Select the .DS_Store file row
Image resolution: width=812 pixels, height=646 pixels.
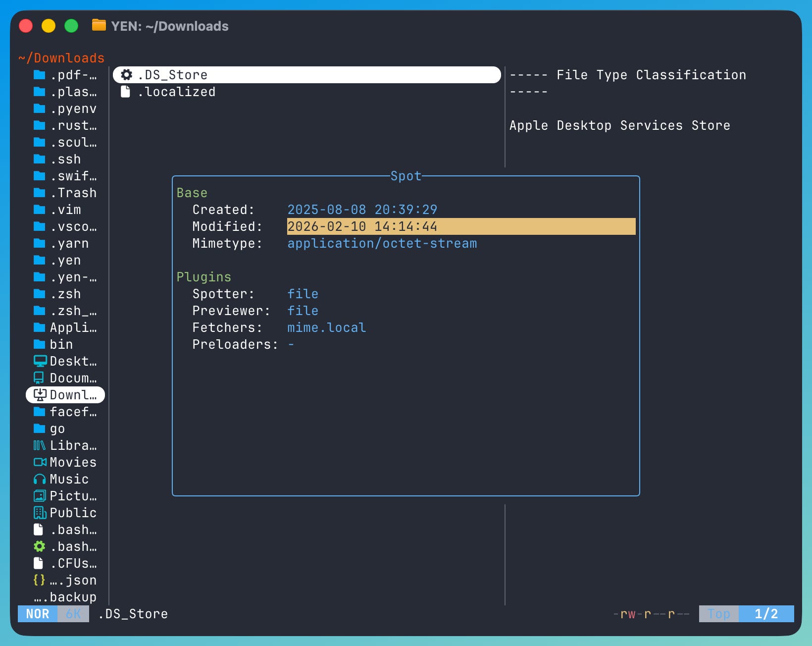coord(307,75)
